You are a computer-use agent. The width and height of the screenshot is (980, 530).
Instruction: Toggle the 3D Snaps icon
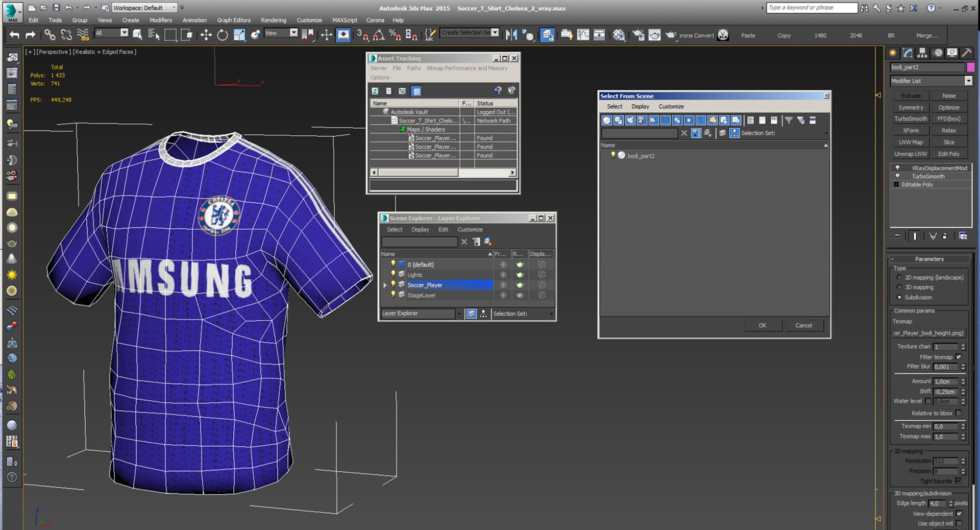[362, 35]
